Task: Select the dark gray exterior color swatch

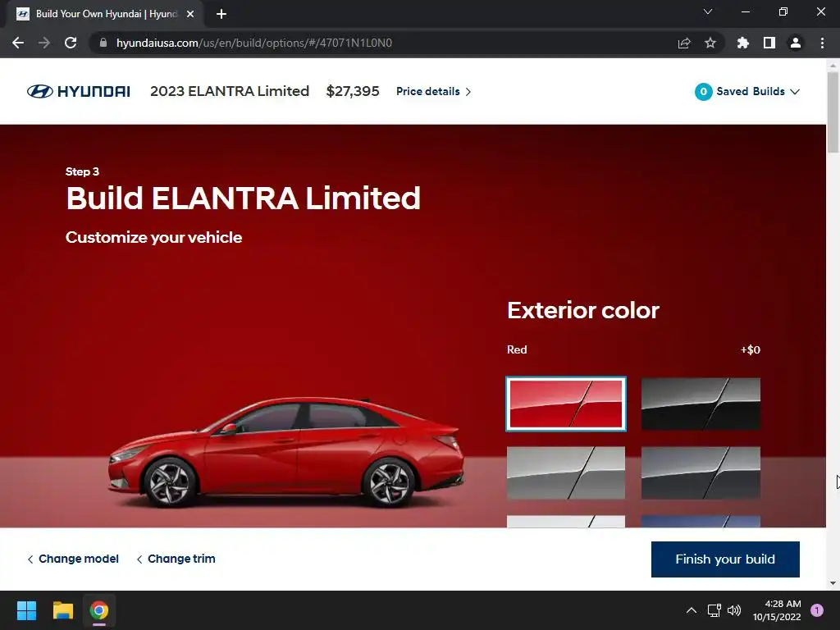Action: point(701,472)
